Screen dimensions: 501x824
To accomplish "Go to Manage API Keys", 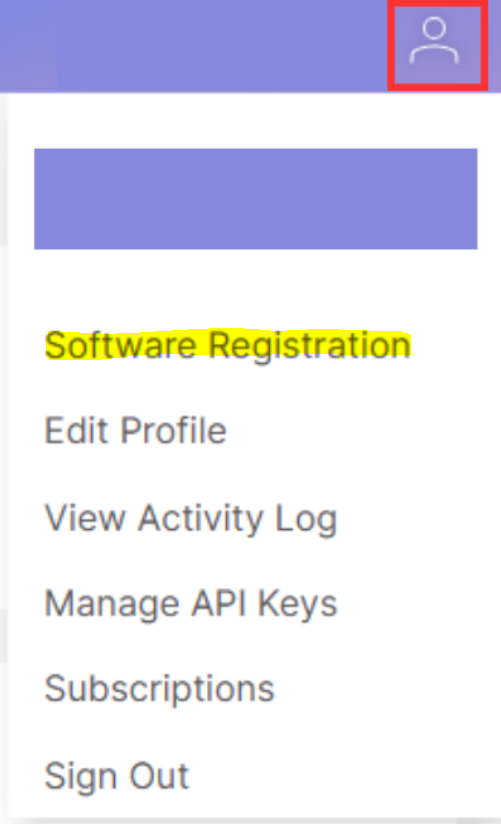I will point(191,603).
